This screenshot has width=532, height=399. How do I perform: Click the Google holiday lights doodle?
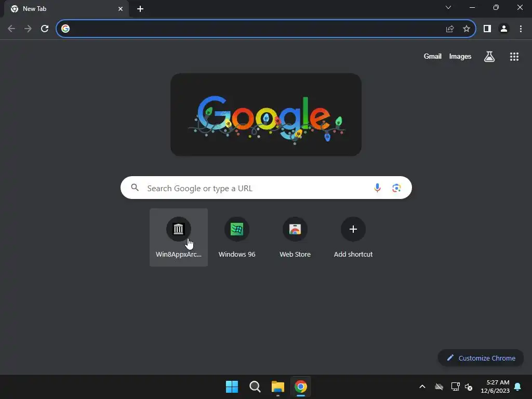(x=266, y=115)
